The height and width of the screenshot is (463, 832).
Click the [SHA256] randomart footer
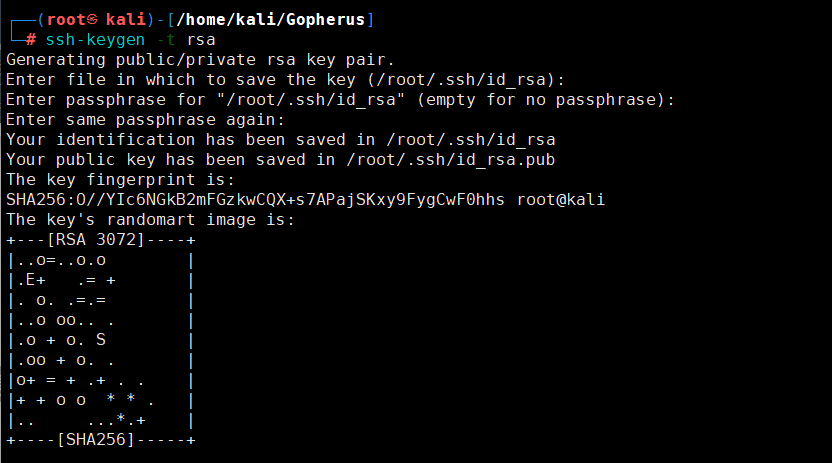click(96, 440)
